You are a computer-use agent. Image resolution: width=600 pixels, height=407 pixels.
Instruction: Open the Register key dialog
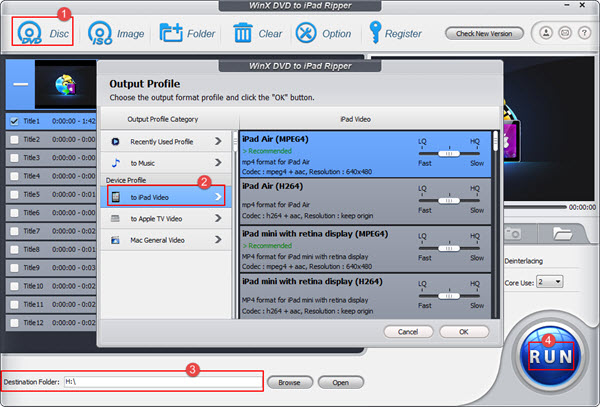coord(395,33)
